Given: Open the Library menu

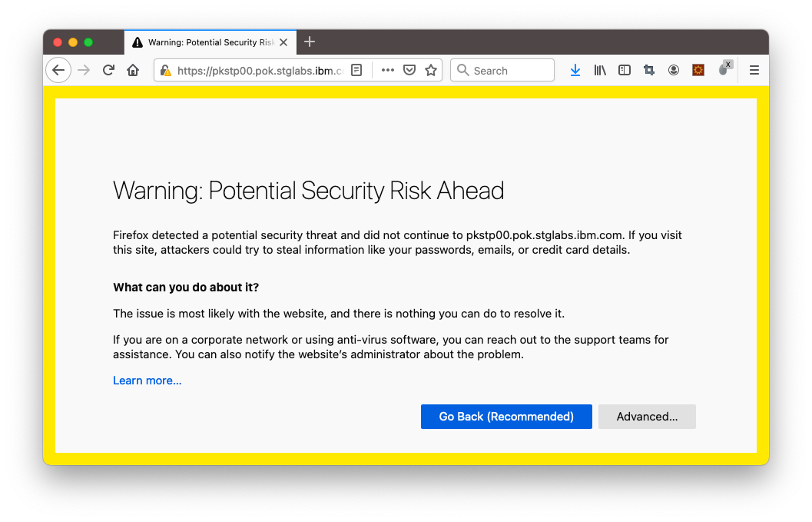Looking at the screenshot, I should [600, 70].
